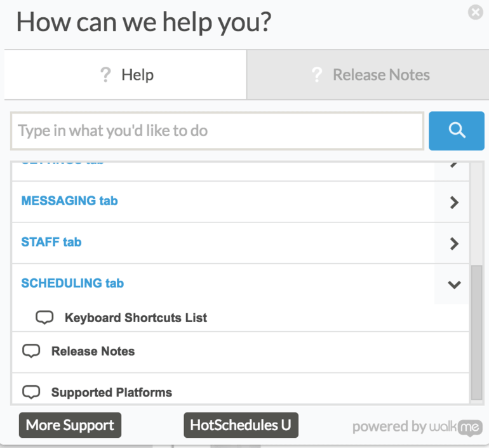Switch to the Help tab
489x448 pixels.
click(x=125, y=75)
